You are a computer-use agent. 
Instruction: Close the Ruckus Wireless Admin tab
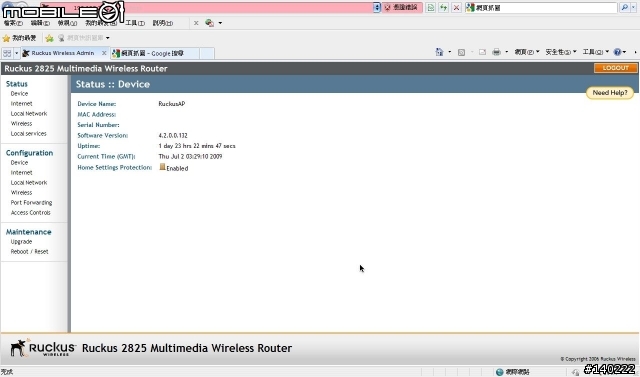[104, 53]
